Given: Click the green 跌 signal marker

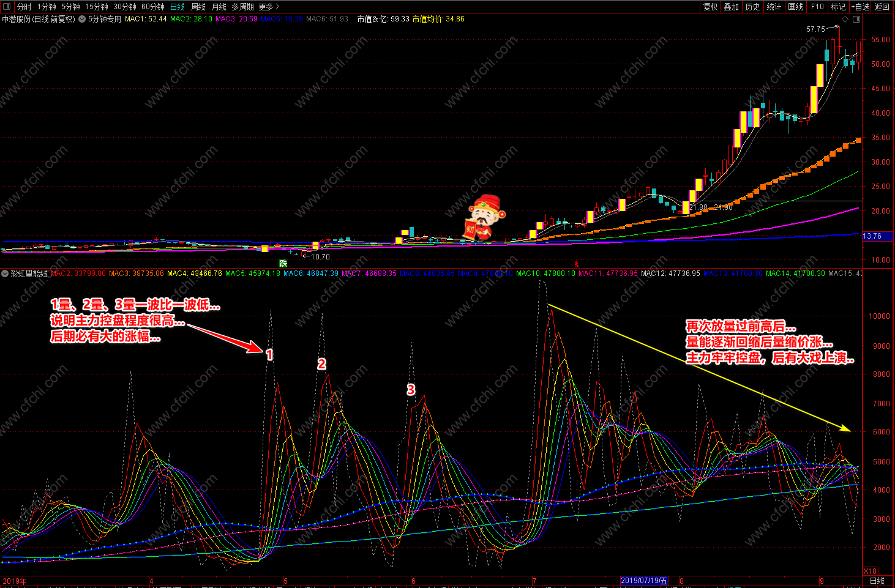Looking at the screenshot, I should point(283,263).
